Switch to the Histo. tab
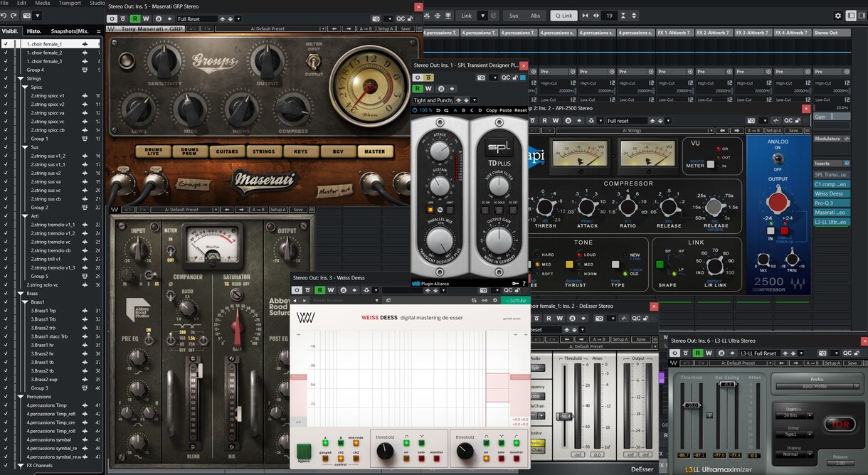Screen dimensions: 868x475 (33, 31)
